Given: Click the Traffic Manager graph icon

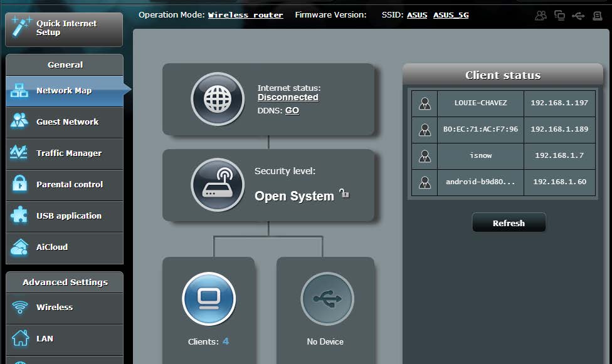Looking at the screenshot, I should click(19, 152).
